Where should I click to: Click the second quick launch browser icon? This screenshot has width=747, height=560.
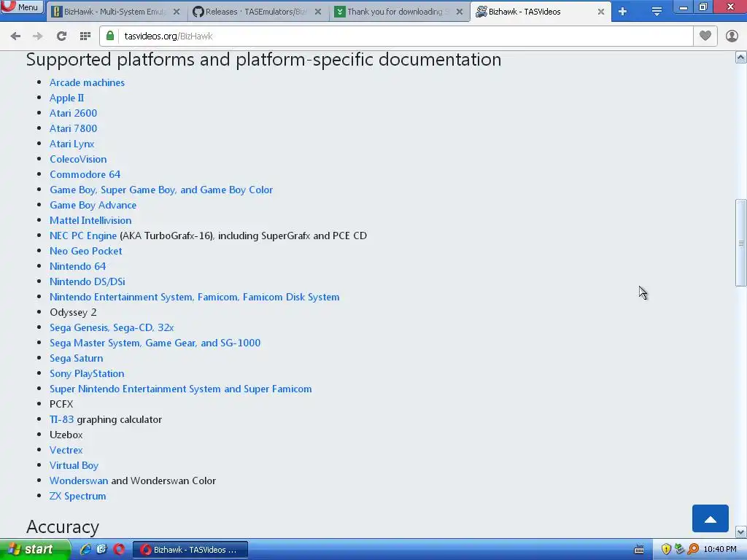pos(102,550)
